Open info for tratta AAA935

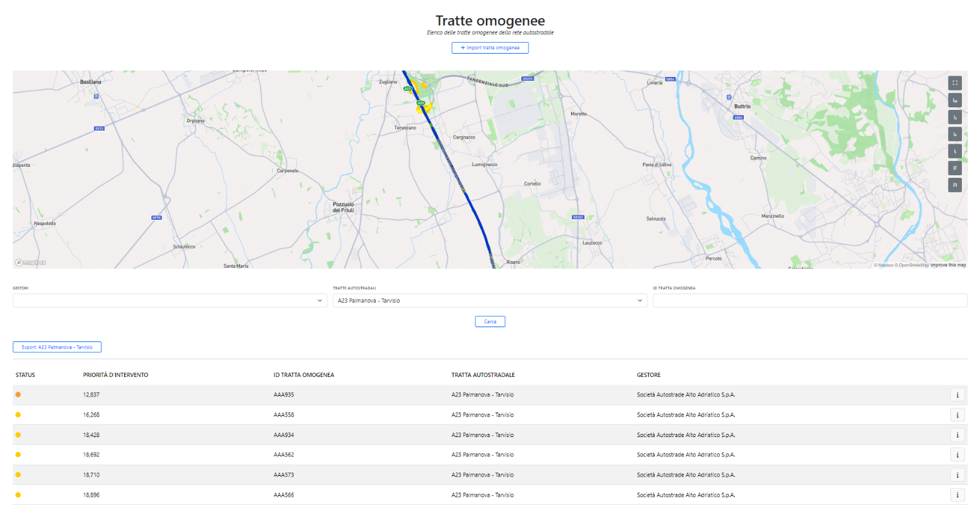pos(957,395)
